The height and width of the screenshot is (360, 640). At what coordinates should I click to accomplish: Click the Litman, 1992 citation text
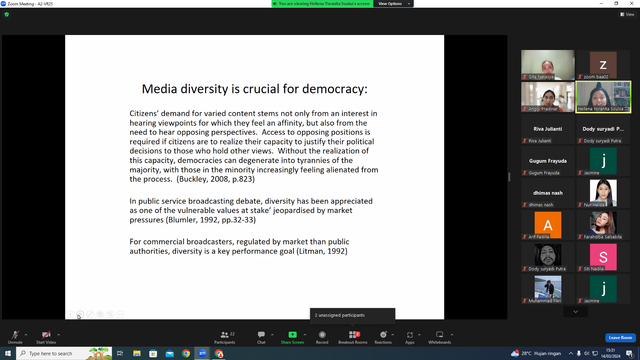[x=322, y=251]
